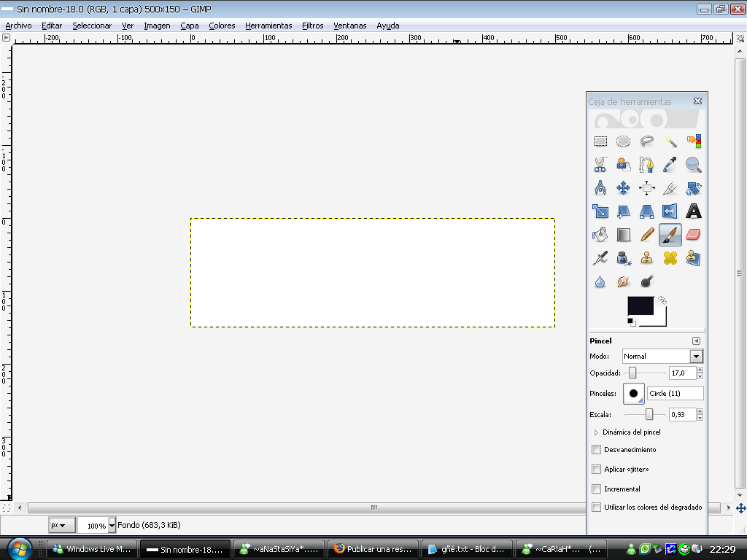The image size is (747, 560).
Task: Select the Paths tool
Action: [646, 165]
